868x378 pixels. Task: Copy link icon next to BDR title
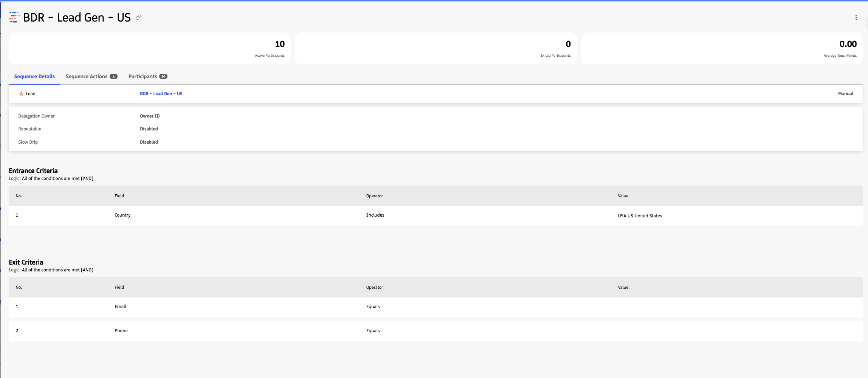click(x=138, y=17)
